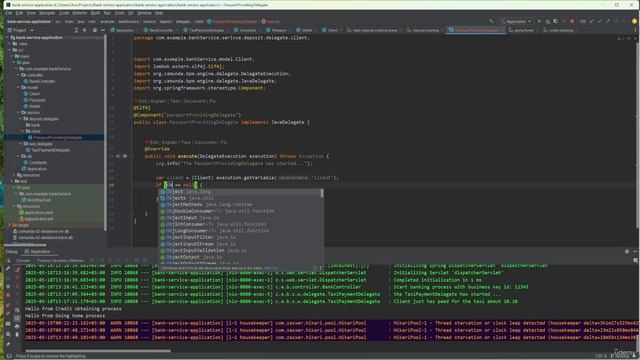
Task: Choose ObjectOutput from completion list
Action: 241,257
